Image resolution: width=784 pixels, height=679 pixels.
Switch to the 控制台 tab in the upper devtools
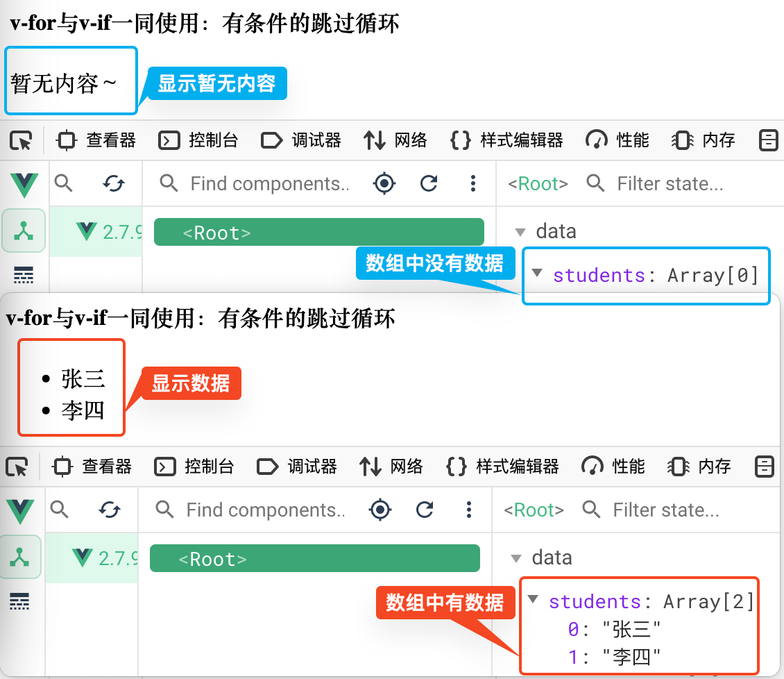pyautogui.click(x=198, y=141)
